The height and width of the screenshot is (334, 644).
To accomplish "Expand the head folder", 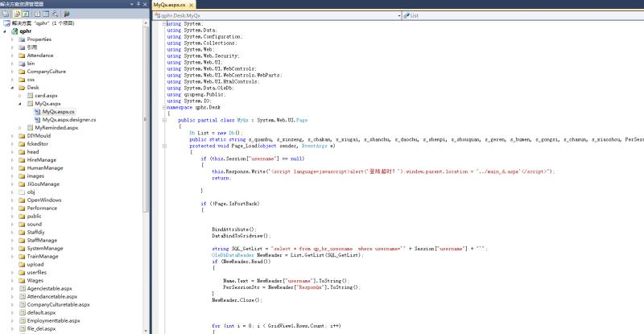I will point(12,151).
